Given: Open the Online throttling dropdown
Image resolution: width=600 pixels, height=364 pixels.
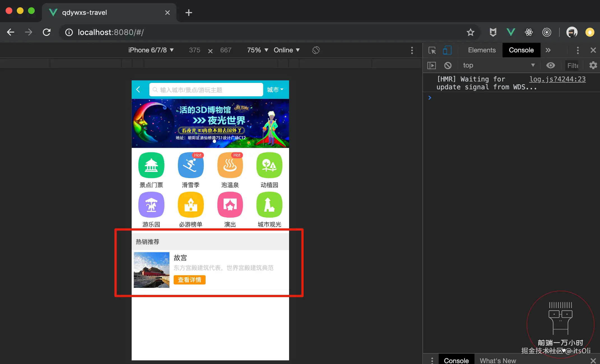Looking at the screenshot, I should [x=286, y=50].
